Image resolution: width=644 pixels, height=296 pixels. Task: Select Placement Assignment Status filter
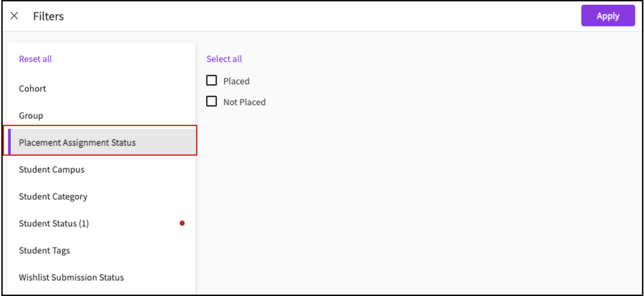pos(101,143)
